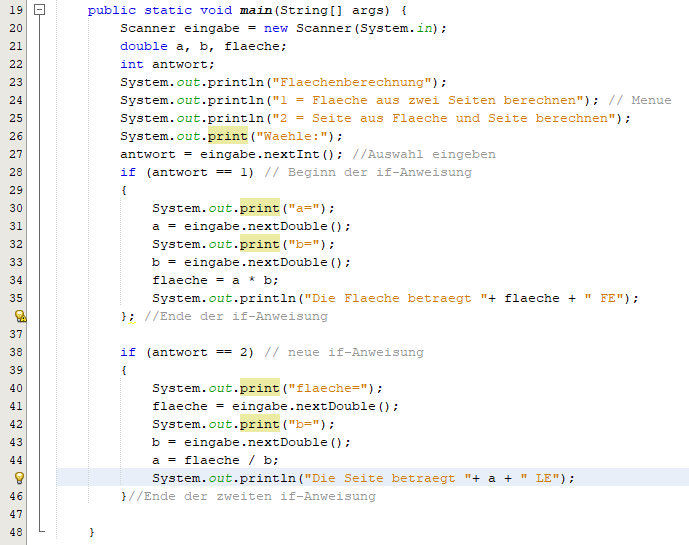Click the "//Ende der if-Anweisung" comment
Screen dimensions: 689x545
tap(236, 316)
